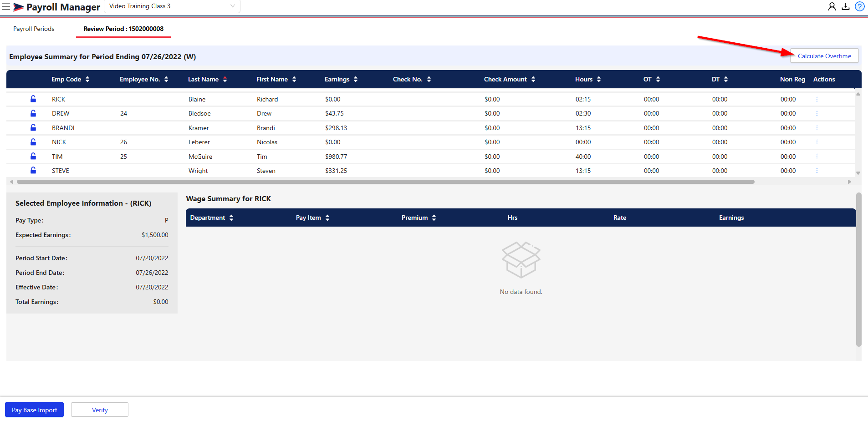Toggle lock for STEVE row
Viewport: 868px width, 425px height.
33,170
